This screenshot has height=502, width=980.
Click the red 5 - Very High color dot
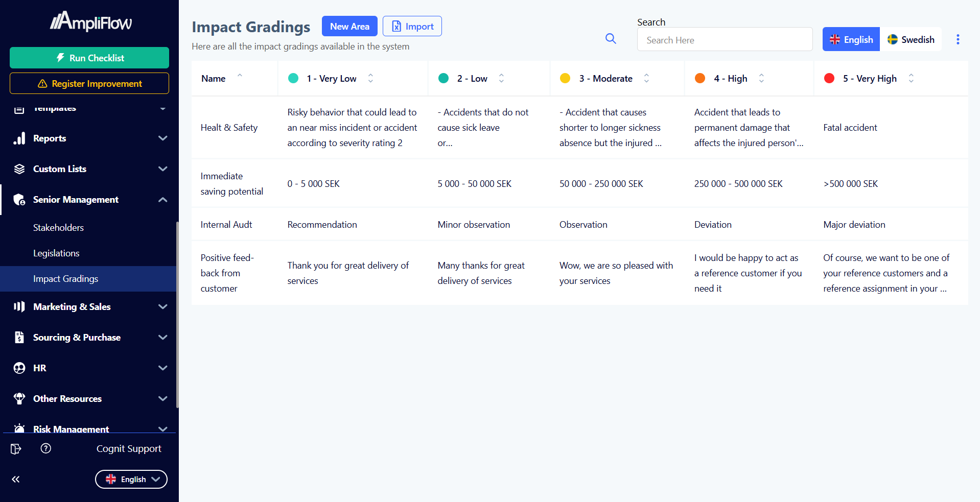(829, 79)
